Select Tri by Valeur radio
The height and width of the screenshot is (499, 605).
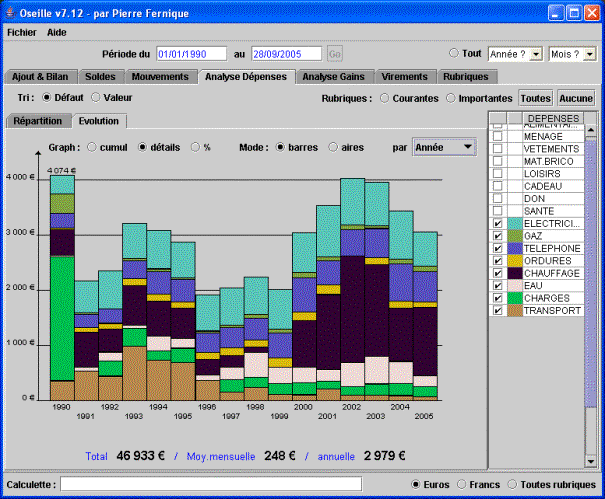click(96, 98)
